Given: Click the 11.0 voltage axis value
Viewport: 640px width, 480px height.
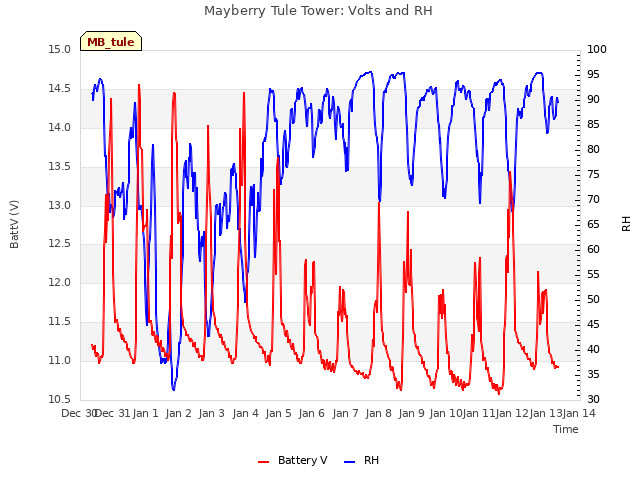Looking at the screenshot, I should [60, 360].
